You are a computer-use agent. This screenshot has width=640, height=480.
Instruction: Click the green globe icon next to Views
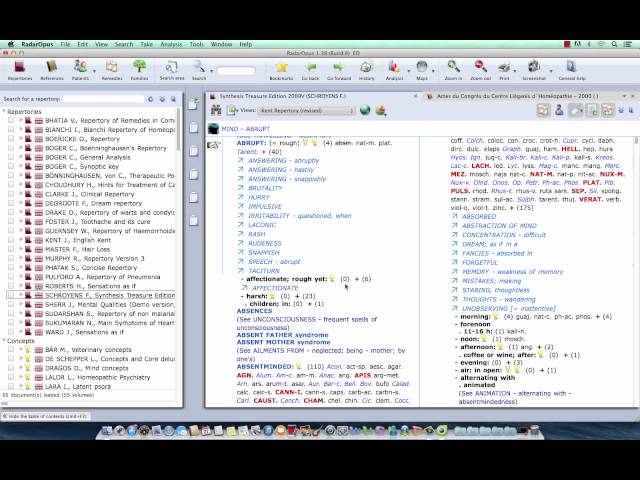(365, 110)
